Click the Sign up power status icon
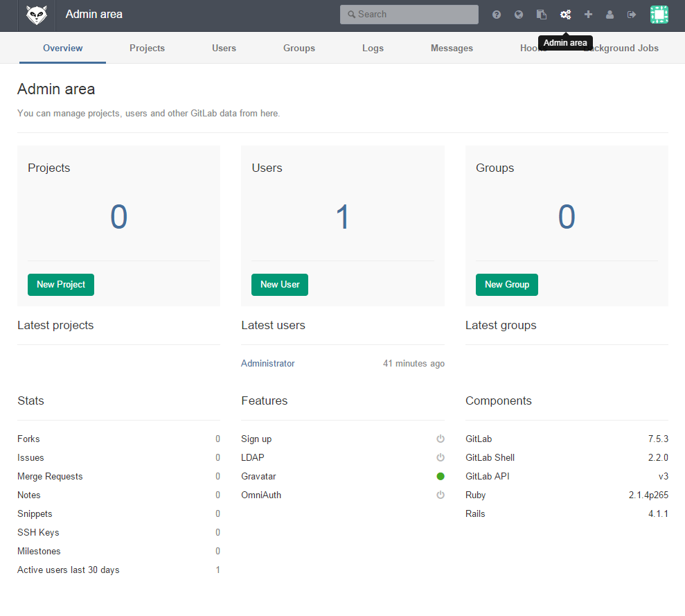685x616 pixels. (x=441, y=439)
